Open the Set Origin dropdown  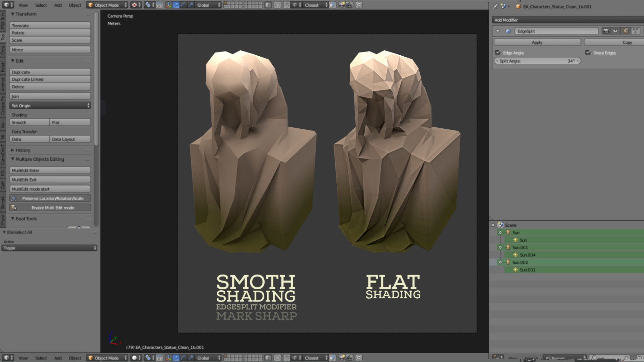tap(50, 106)
